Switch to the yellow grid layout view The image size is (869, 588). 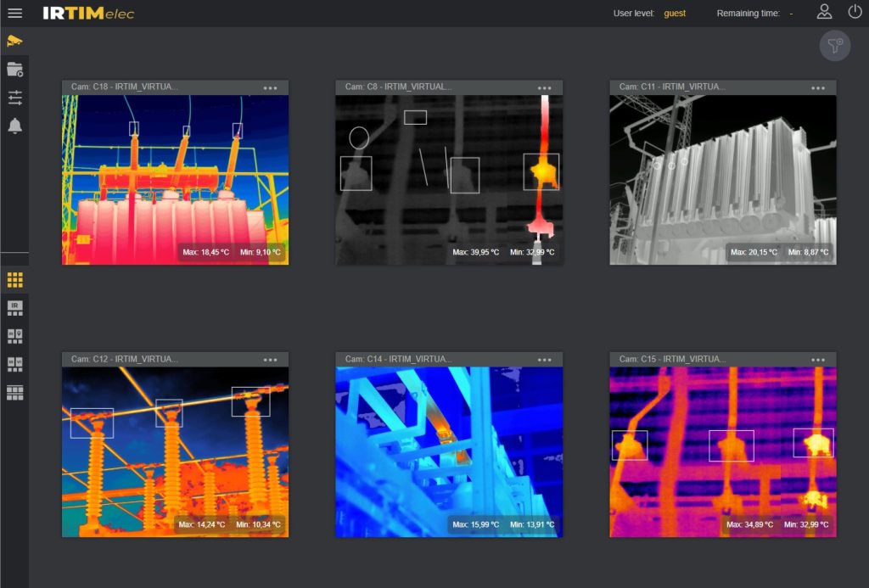tap(14, 280)
